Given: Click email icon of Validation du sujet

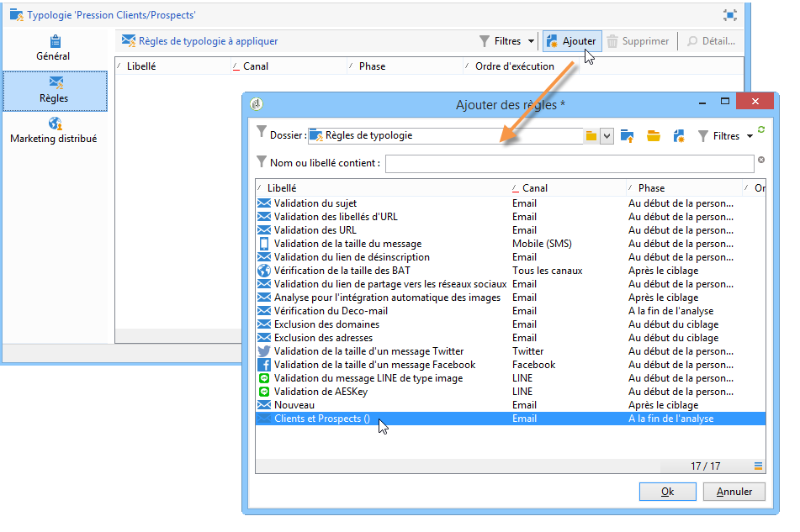Looking at the screenshot, I should tap(264, 203).
